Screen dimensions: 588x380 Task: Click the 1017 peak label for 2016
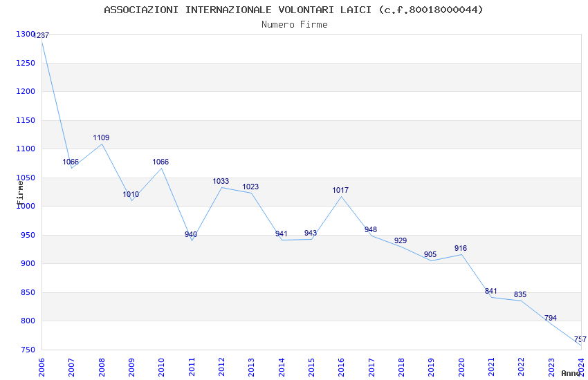tap(340, 190)
